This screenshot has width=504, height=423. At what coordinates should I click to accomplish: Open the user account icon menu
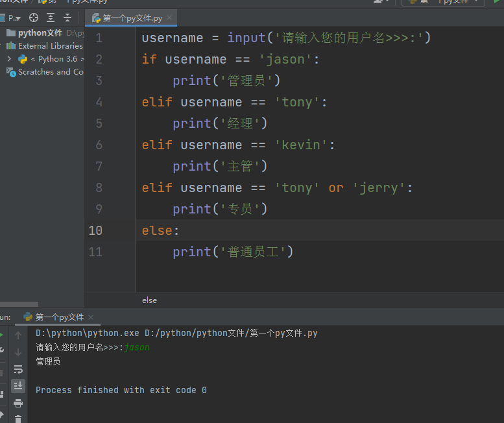[380, 1]
